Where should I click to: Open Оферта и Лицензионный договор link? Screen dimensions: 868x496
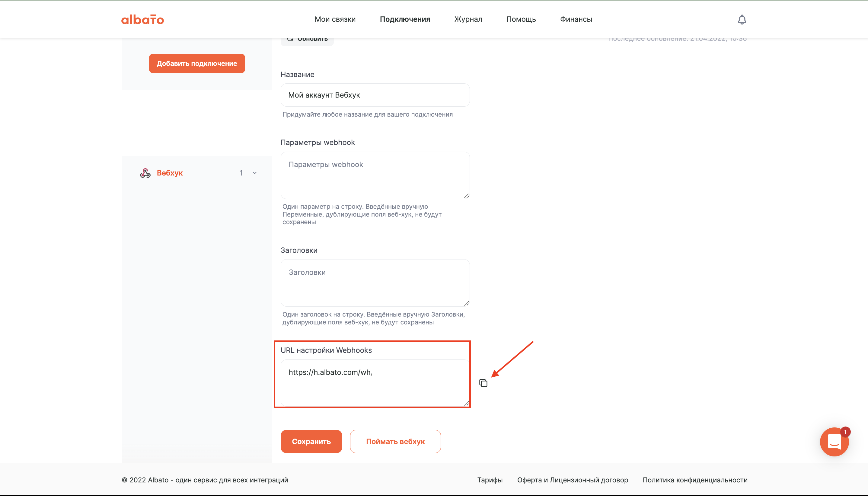click(573, 480)
